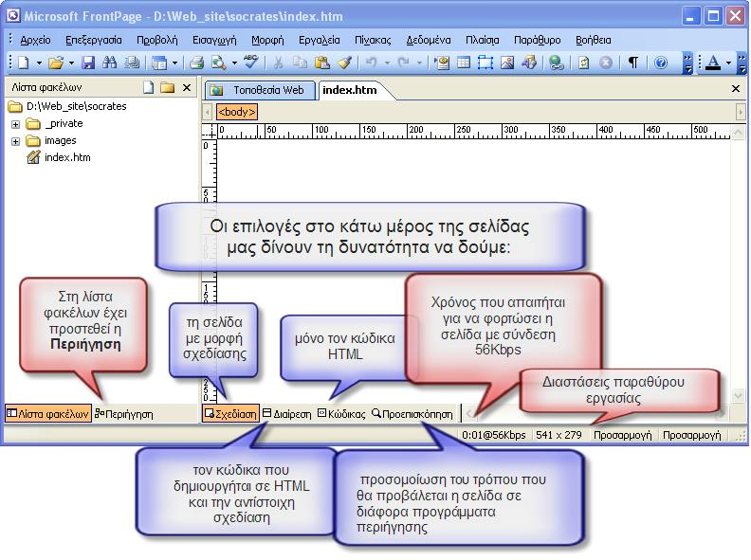Open the New page dropdown arrow
Viewport: 751px width, 560px height.
(39, 63)
